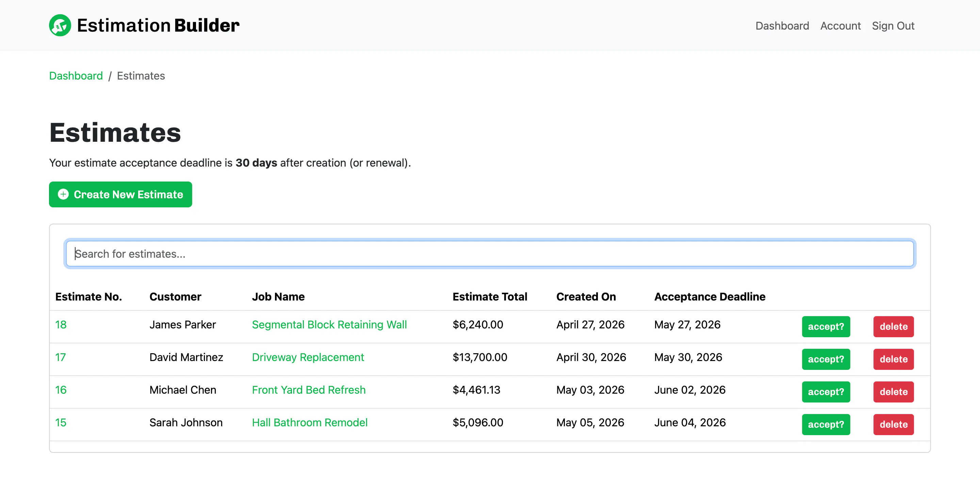The height and width of the screenshot is (497, 980).
Task: Open estimate number 16
Action: point(61,390)
